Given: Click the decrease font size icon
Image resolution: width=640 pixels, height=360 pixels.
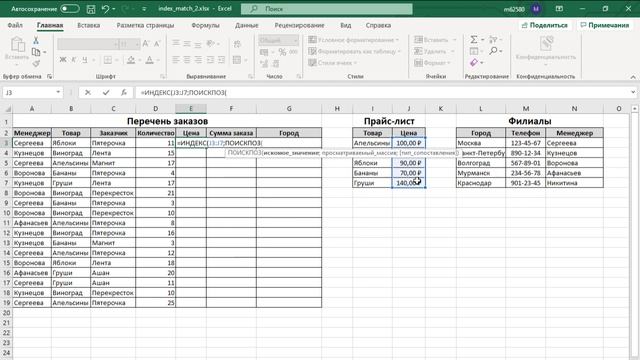Looking at the screenshot, I should tap(157, 44).
